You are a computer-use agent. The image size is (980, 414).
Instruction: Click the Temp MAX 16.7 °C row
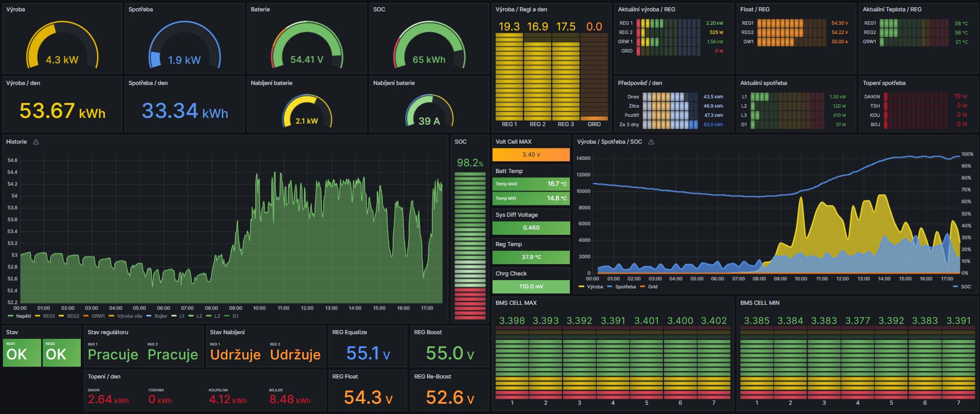click(x=531, y=184)
